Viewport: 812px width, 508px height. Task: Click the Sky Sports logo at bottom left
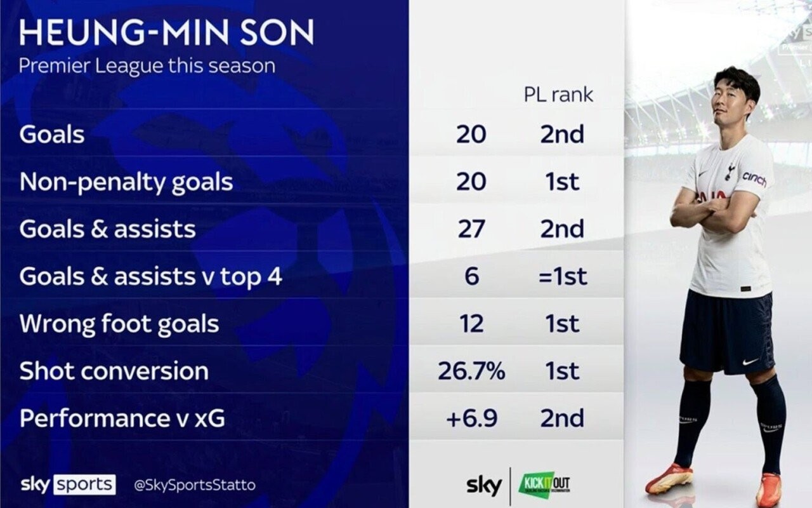coord(68,485)
